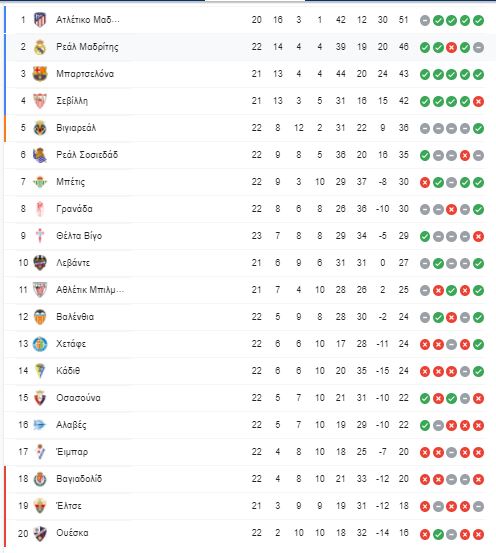
Task: Click Atlético Madrid's 51 points value
Action: [404, 20]
